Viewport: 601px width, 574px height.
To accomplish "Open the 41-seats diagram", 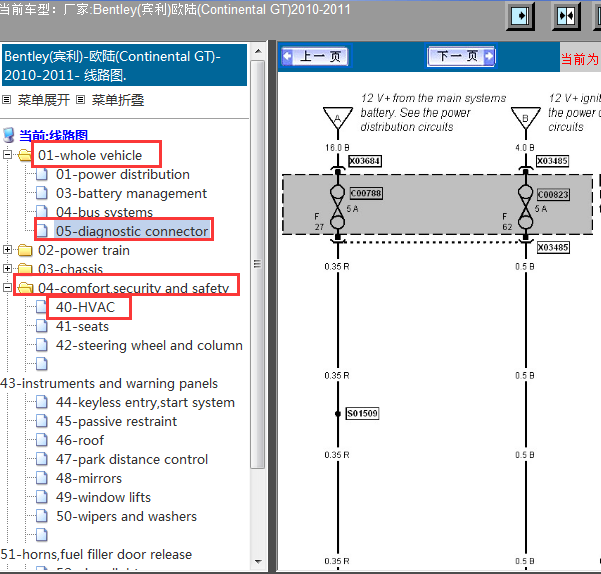I will click(82, 326).
